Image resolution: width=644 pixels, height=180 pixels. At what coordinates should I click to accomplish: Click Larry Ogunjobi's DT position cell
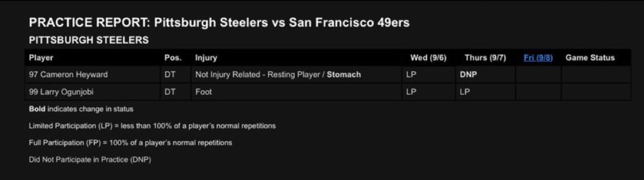tap(170, 92)
